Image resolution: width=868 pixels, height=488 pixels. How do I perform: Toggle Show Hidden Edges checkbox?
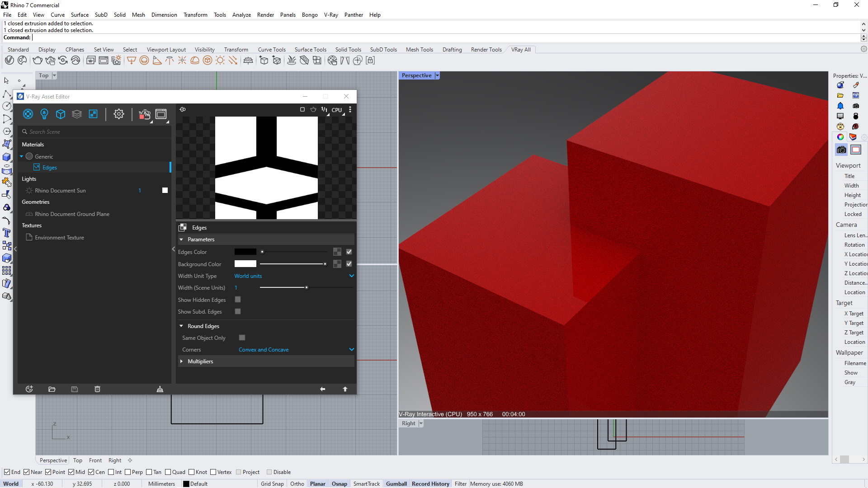point(237,300)
